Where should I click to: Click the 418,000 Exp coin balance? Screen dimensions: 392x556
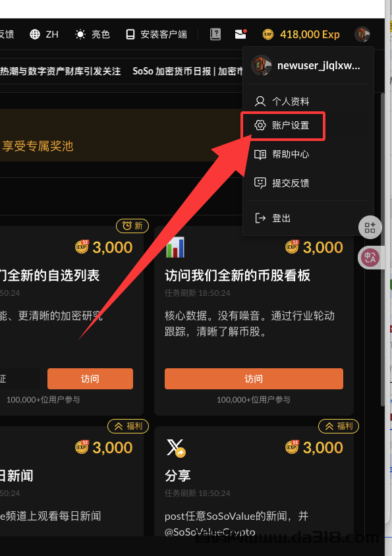[x=301, y=34]
